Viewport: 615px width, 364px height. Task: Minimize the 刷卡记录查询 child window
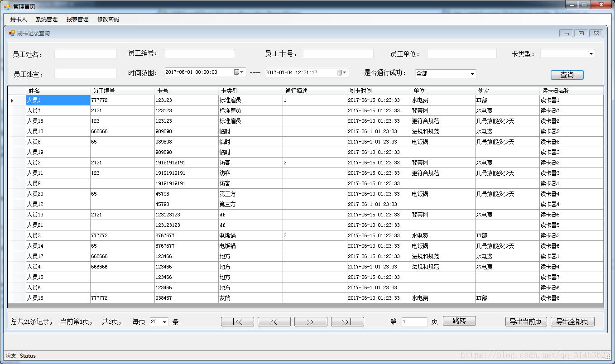[x=566, y=33]
